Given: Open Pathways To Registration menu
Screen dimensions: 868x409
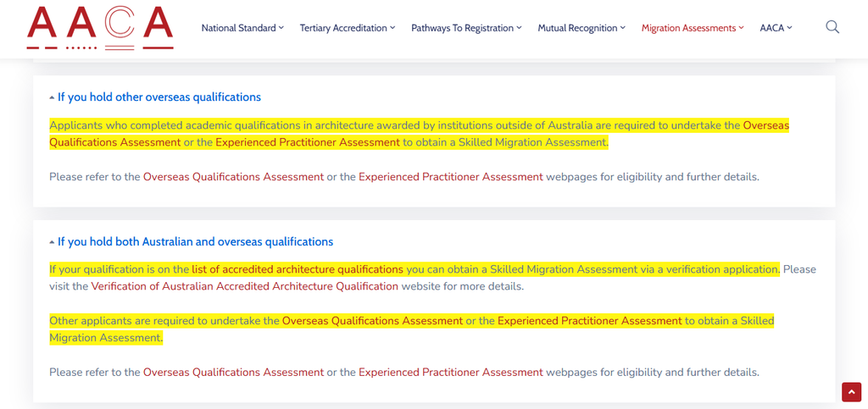Looking at the screenshot, I should pos(466,28).
